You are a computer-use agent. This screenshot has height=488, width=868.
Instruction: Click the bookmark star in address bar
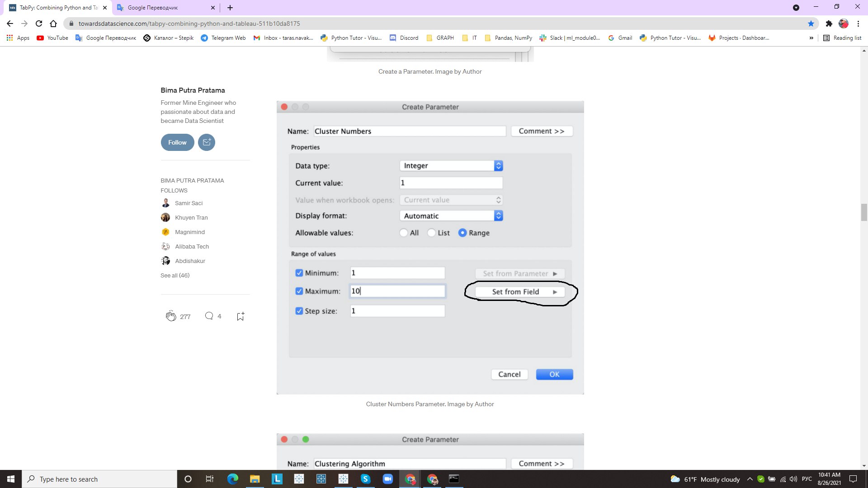pos(811,23)
